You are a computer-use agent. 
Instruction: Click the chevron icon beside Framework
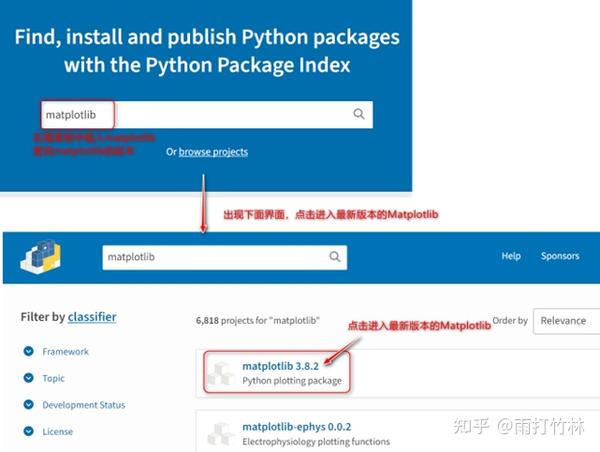(28, 351)
